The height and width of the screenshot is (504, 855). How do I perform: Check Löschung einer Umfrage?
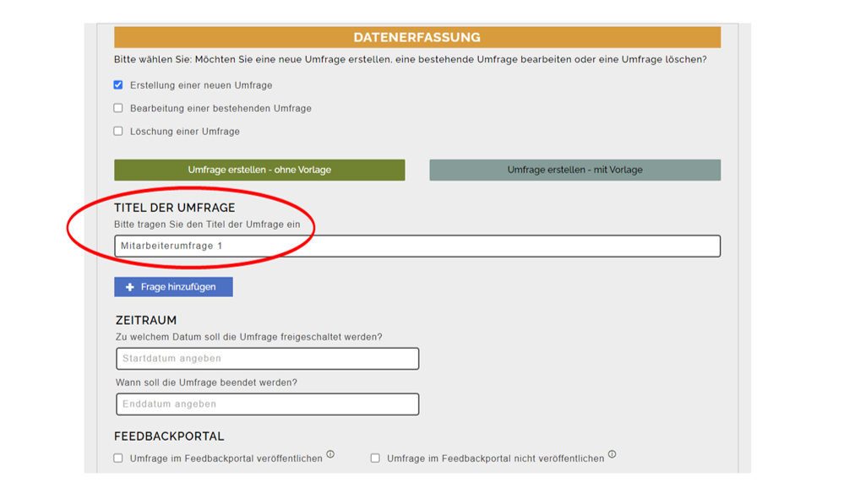pos(117,131)
